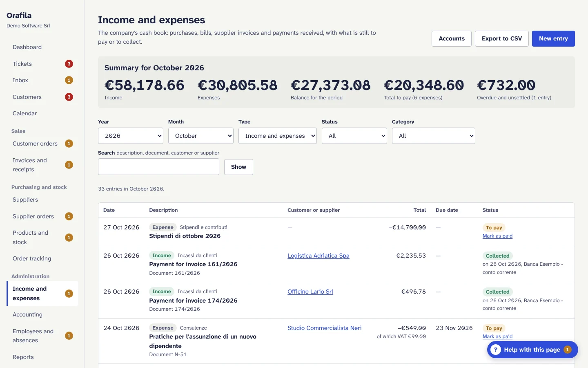Image resolution: width=588 pixels, height=368 pixels.
Task: Mark the Studio Commercialista Neri expense as paid
Action: [497, 337]
